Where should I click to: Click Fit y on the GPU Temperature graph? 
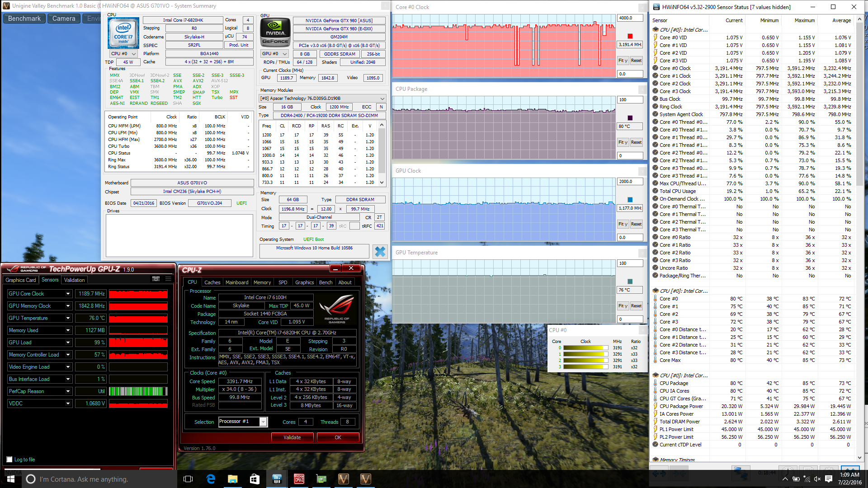pos(623,306)
